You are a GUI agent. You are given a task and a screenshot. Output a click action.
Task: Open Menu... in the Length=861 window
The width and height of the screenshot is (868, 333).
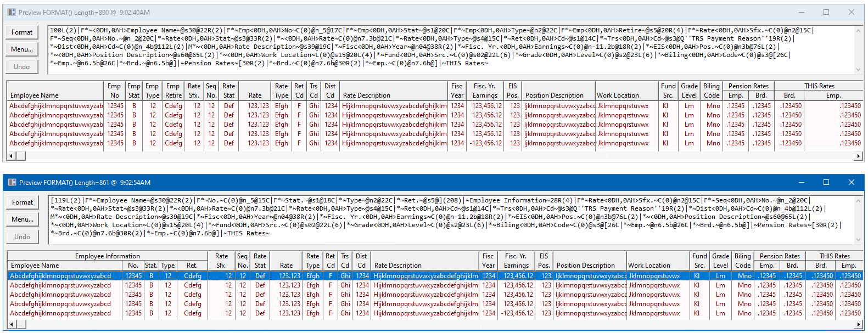click(23, 219)
